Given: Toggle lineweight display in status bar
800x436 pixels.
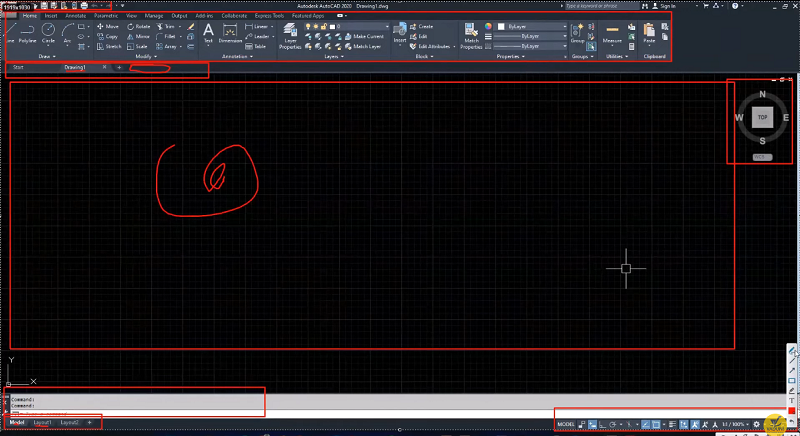Looking at the screenshot, I should pyautogui.click(x=672, y=424).
